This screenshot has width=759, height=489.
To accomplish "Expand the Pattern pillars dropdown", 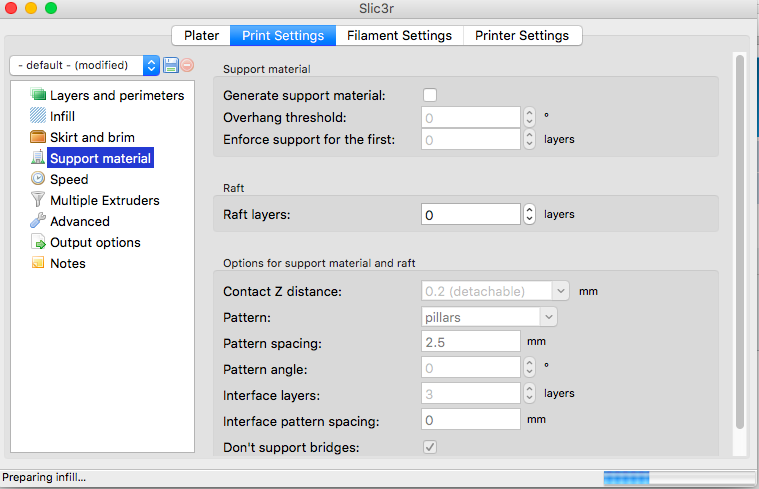I will pyautogui.click(x=489, y=317).
